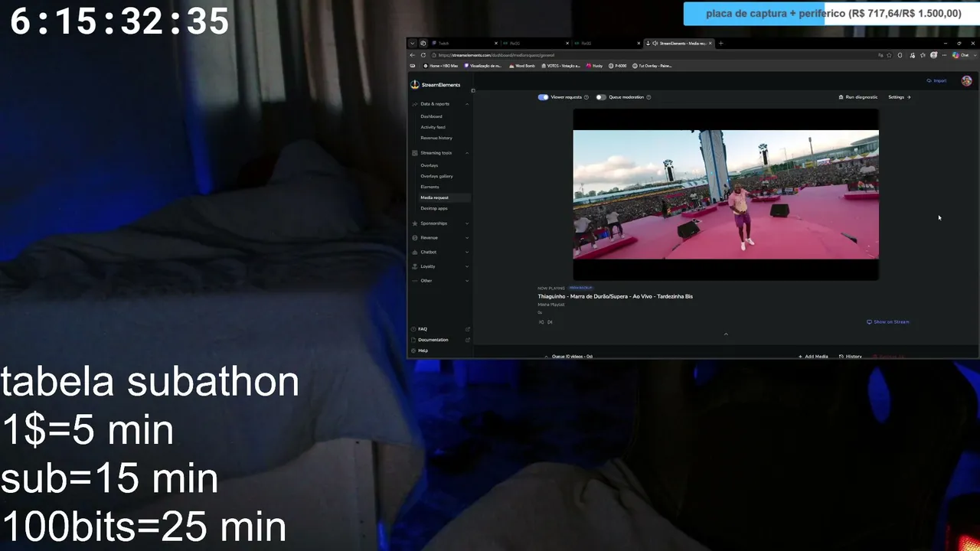980x551 pixels.
Task: Switch to the StreamElements Media request tab
Action: [678, 43]
